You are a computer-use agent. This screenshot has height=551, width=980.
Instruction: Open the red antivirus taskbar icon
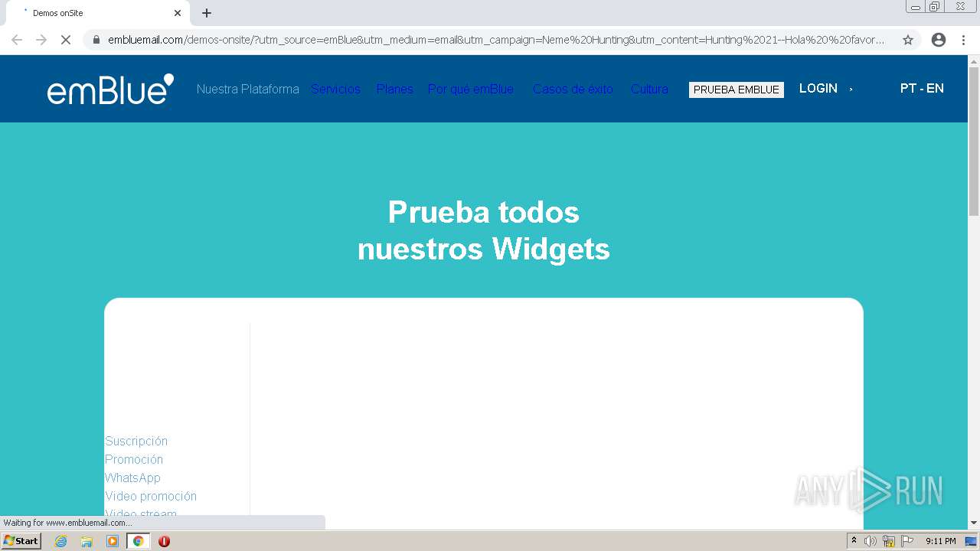[164, 541]
